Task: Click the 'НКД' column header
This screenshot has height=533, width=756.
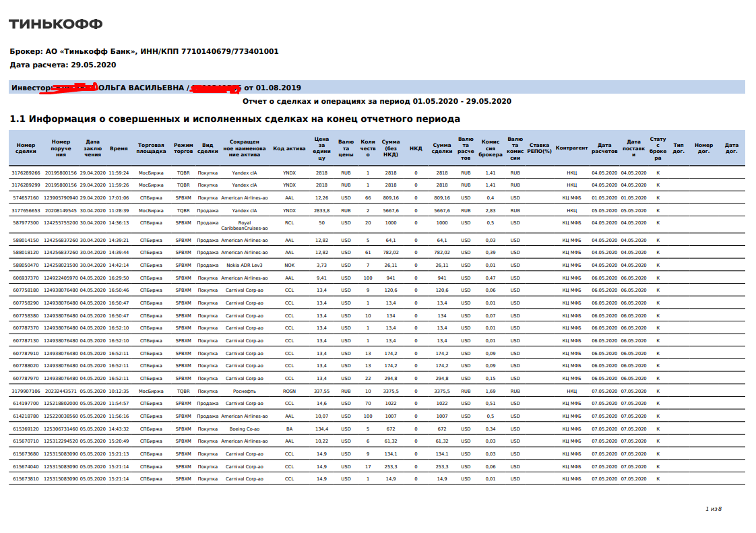Action: (416, 148)
